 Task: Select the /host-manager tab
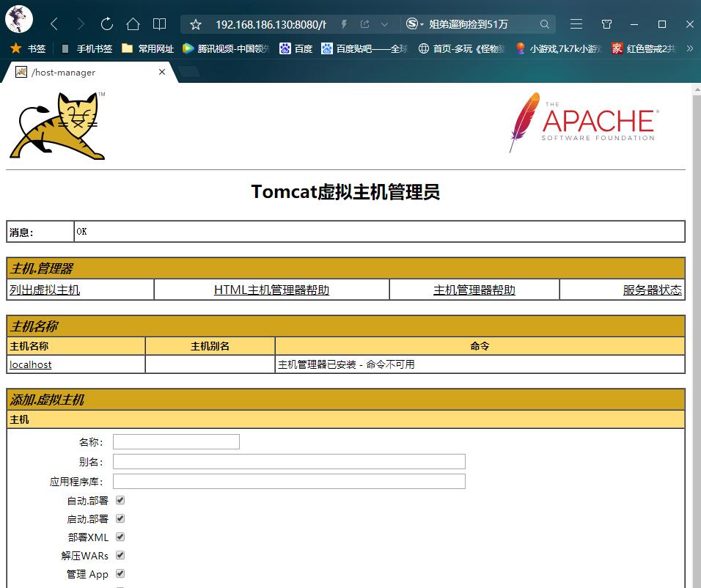(89, 72)
